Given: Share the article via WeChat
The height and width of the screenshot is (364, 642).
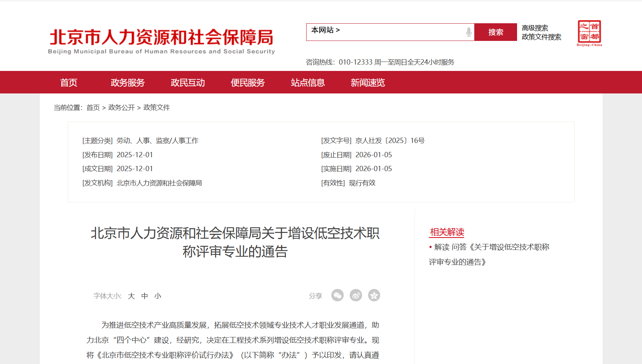Looking at the screenshot, I should tap(337, 295).
